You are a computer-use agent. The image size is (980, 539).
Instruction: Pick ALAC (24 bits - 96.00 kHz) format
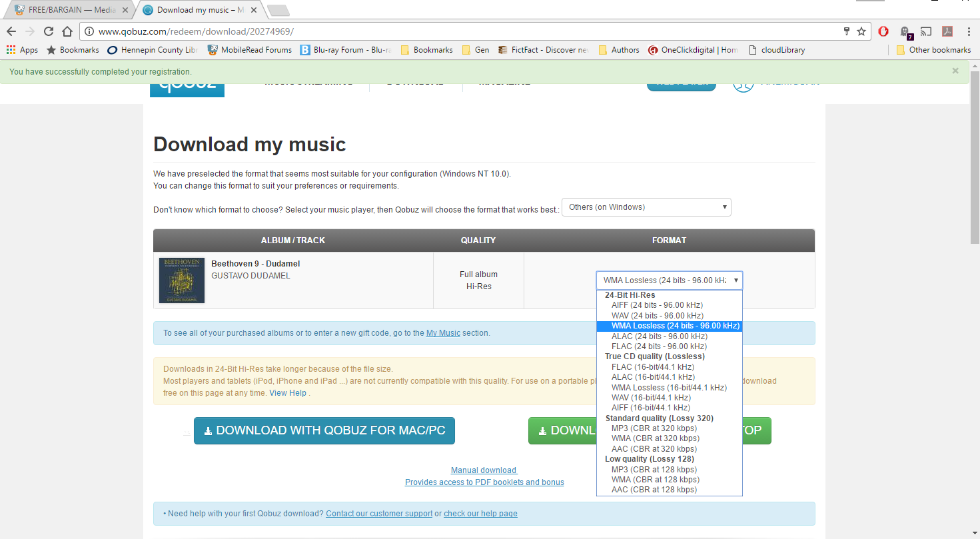pos(669,336)
